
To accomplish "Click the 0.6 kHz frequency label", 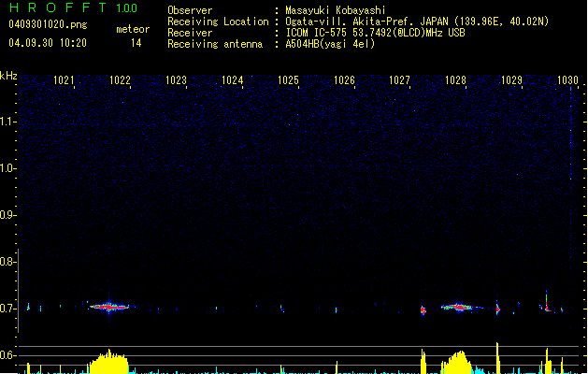I will [7, 355].
